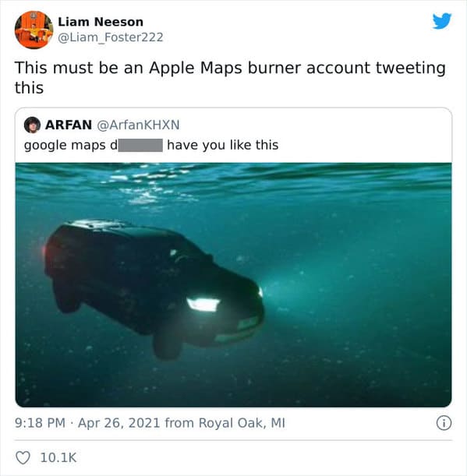Click the gray censored word block
467x476 pixels.
pos(140,145)
